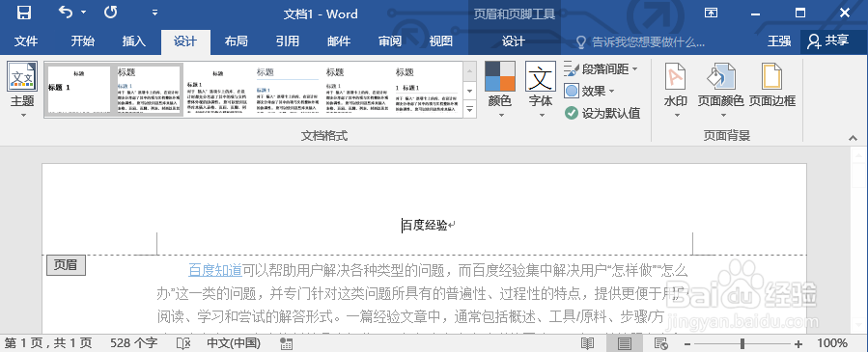Switch to the 视图 (View) tab

441,41
